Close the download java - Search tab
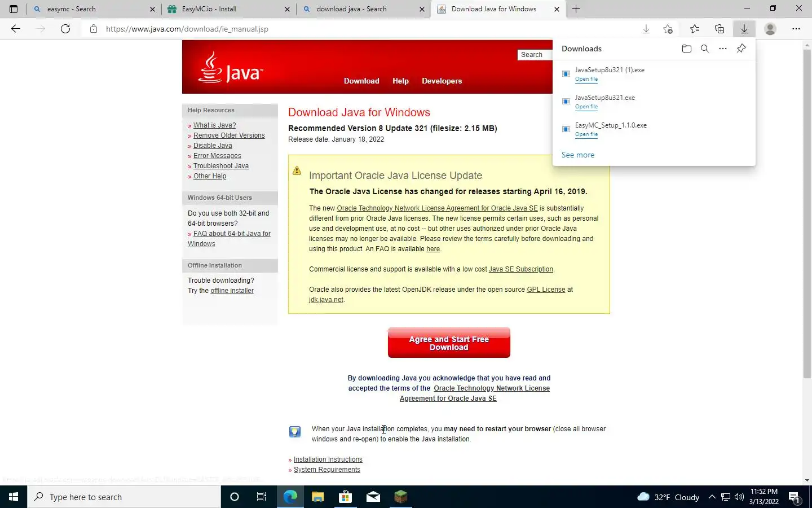The width and height of the screenshot is (812, 508). 422,9
